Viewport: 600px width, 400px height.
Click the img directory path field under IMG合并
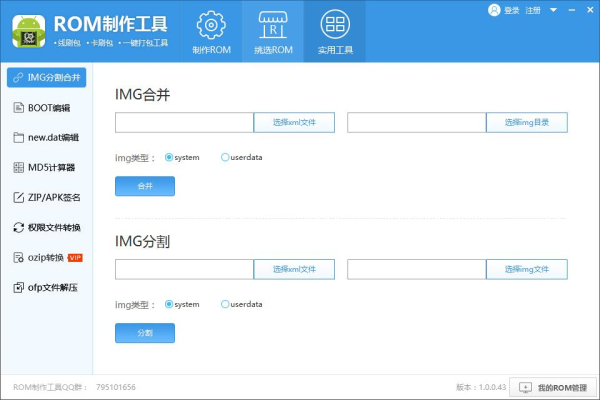click(x=417, y=122)
